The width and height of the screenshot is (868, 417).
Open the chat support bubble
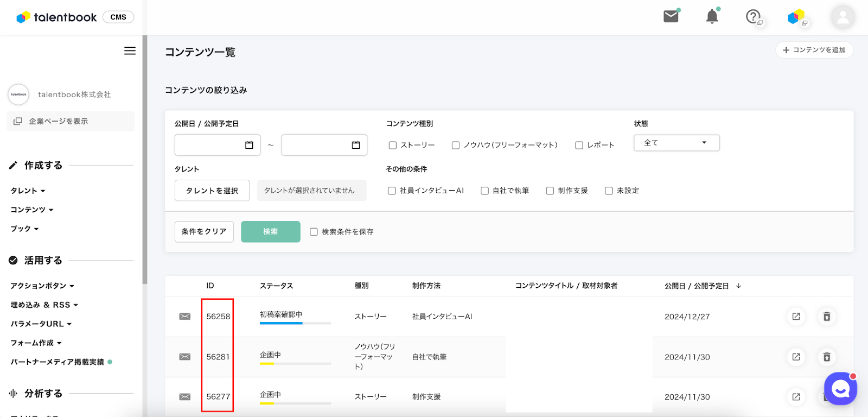click(840, 388)
